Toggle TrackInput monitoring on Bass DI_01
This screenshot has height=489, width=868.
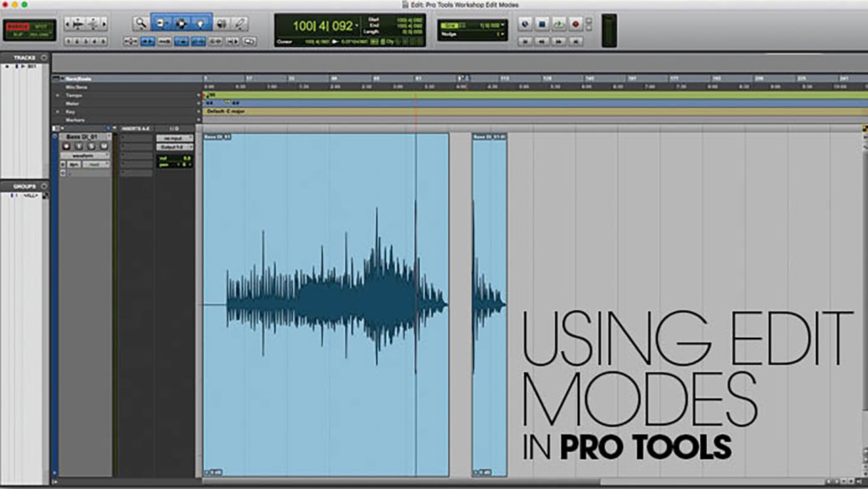(79, 146)
